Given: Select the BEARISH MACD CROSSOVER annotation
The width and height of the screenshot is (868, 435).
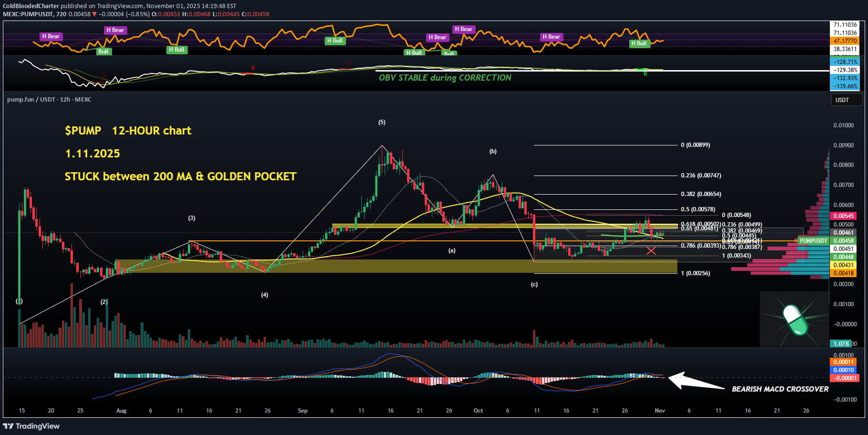Looking at the screenshot, I should (x=780, y=389).
